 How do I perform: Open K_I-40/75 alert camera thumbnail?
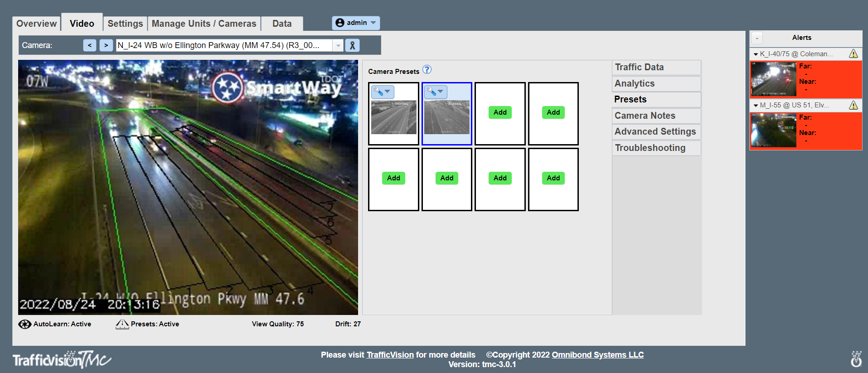(774, 79)
